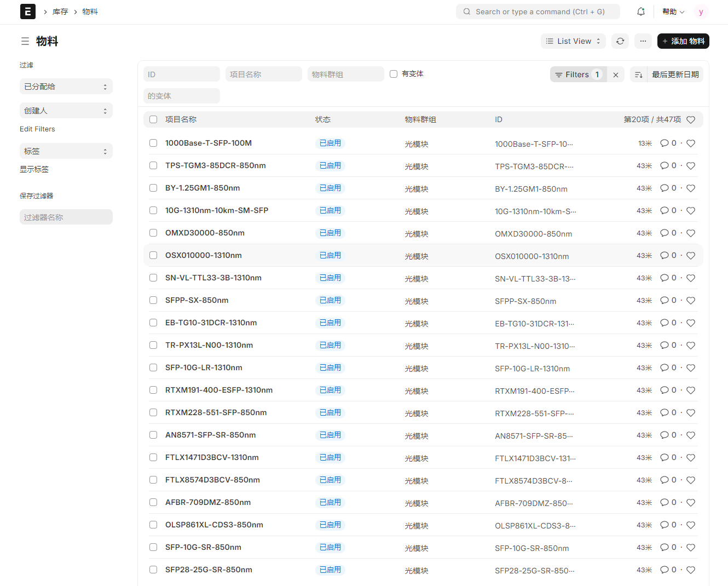Viewport: 728px width, 586px height.
Task: Click the ERPNext home logo icon
Action: point(28,12)
